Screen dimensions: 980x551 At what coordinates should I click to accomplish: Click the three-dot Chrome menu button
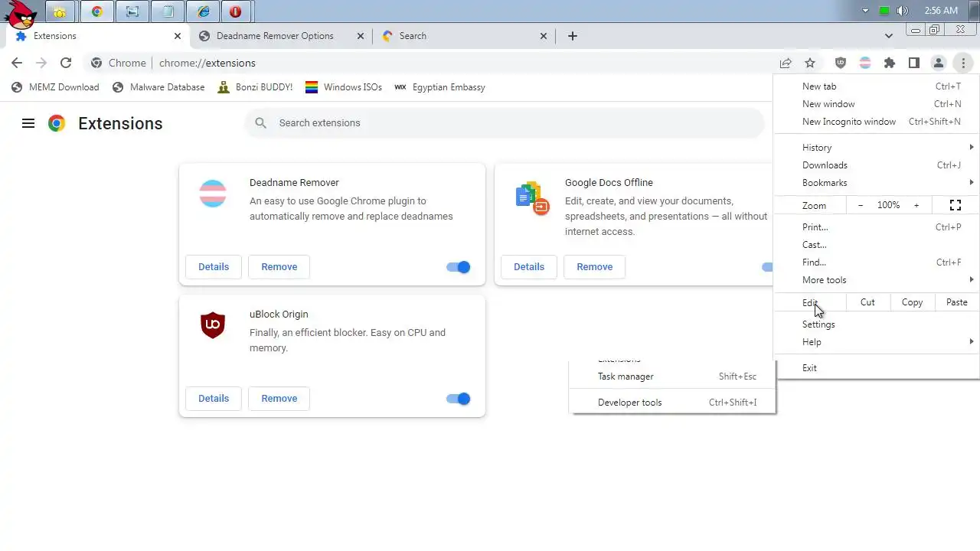pos(963,63)
